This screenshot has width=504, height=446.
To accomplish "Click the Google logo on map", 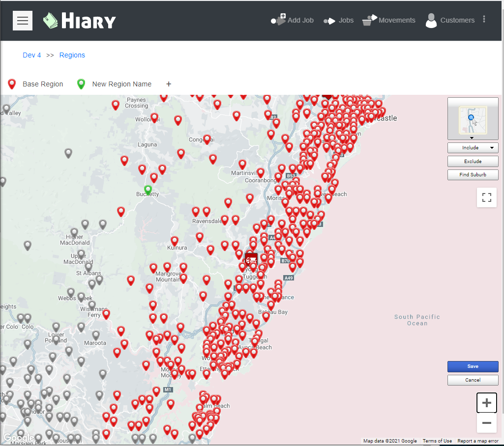I will click(19, 437).
